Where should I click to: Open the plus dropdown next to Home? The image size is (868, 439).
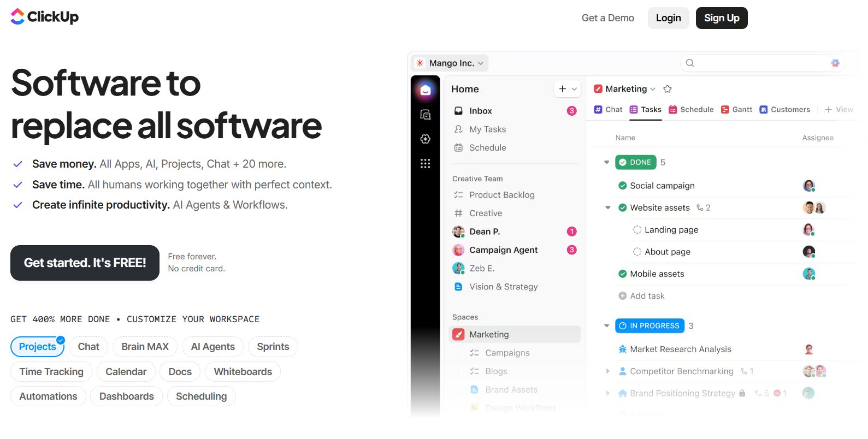567,89
